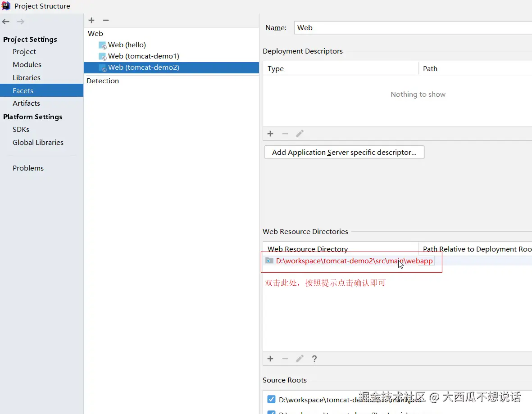
Task: Click the IntelliJ logo in title bar
Action: pos(6,6)
